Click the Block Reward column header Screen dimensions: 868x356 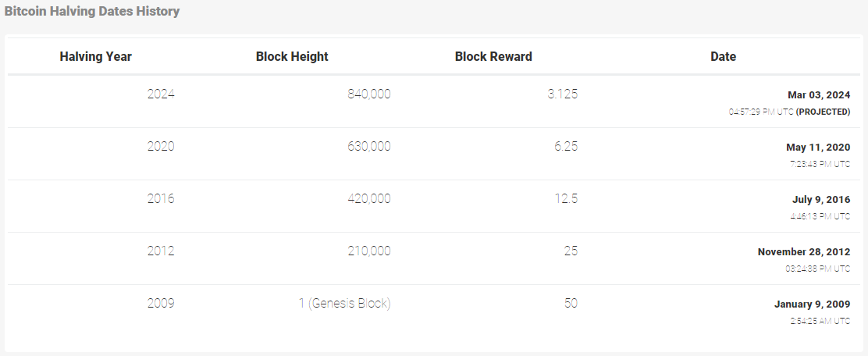coord(493,56)
